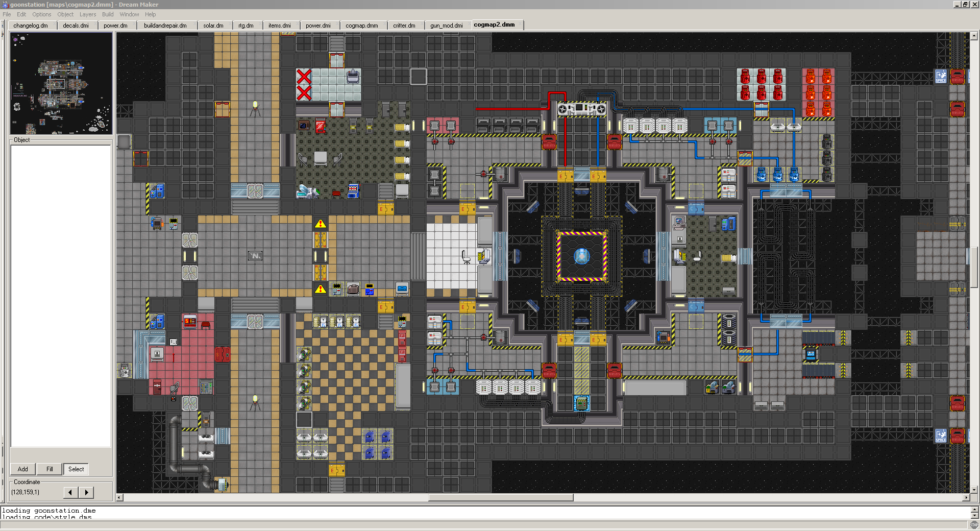This screenshot has width=980, height=531.
Task: Select the top-left SPACE warning sign
Action: (x=941, y=77)
